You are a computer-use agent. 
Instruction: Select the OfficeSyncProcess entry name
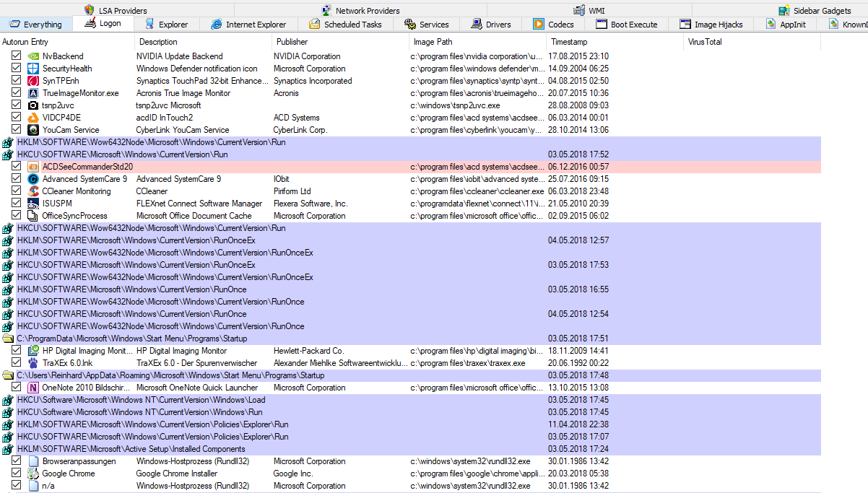click(74, 216)
